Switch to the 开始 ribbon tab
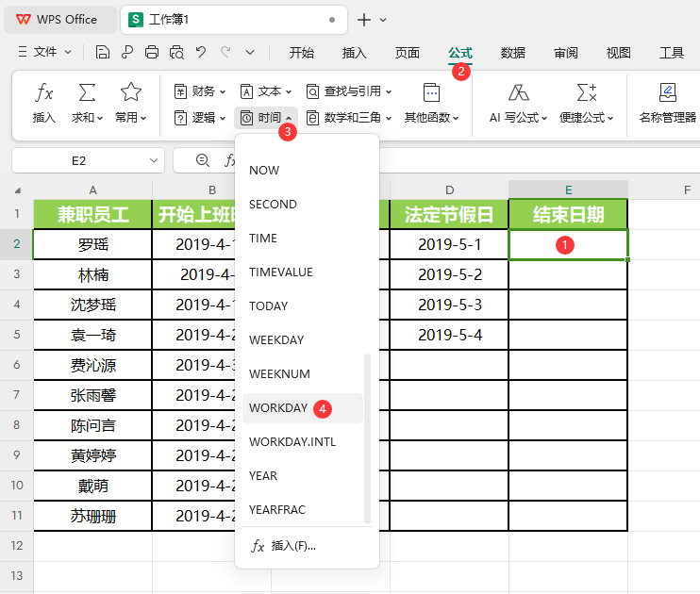 301,53
